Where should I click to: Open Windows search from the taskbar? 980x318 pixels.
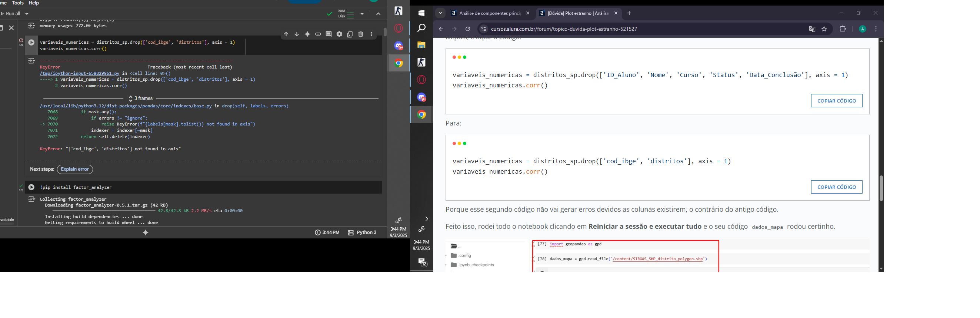click(x=421, y=28)
